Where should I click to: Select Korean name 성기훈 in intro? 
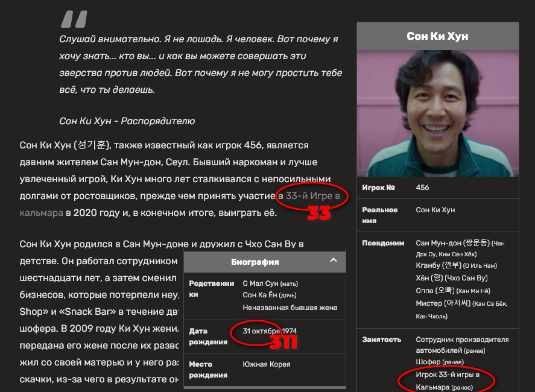click(92, 145)
